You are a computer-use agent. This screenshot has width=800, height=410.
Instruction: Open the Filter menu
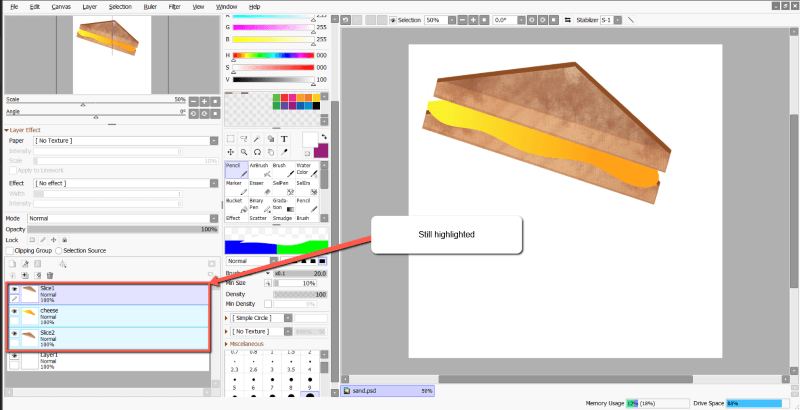point(174,6)
